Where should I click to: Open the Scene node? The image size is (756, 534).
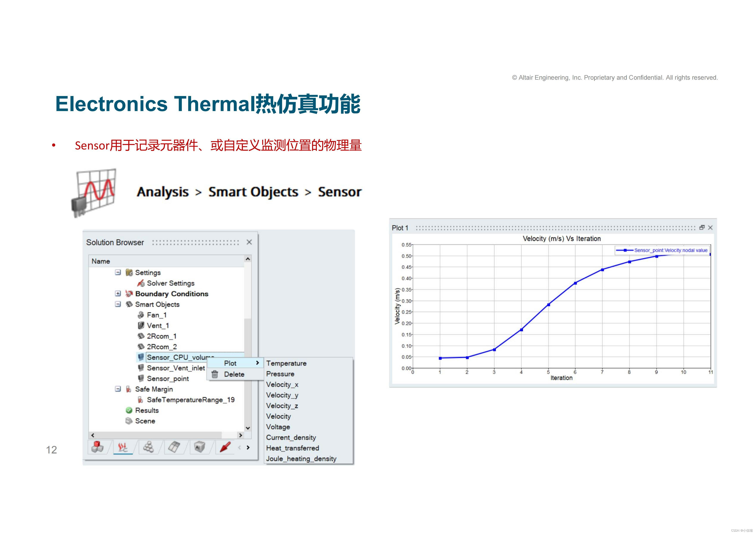(145, 421)
